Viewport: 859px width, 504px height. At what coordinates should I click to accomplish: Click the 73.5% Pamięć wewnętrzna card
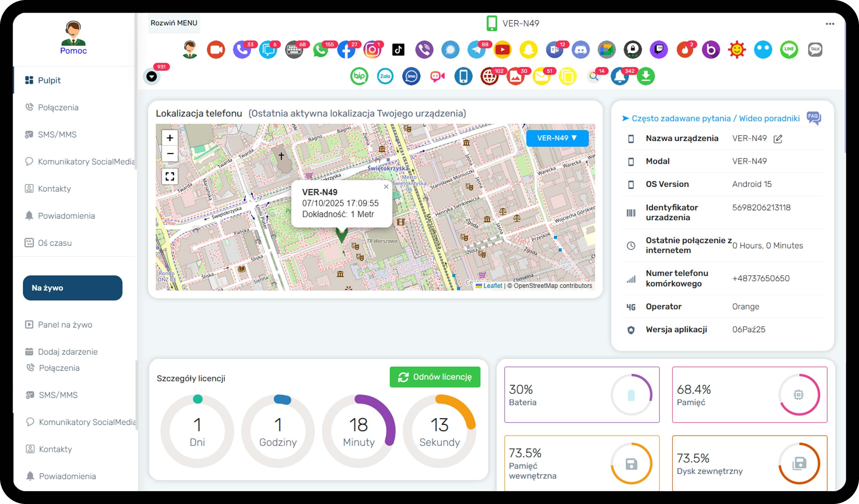click(582, 463)
